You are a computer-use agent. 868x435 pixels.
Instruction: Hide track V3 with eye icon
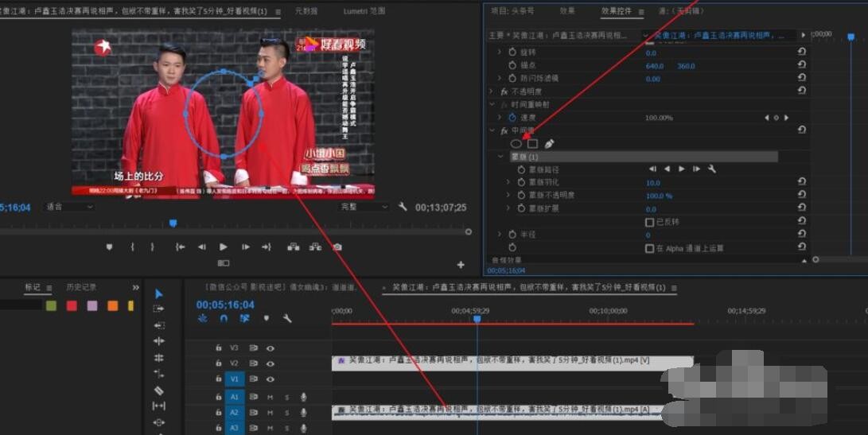[x=271, y=348]
